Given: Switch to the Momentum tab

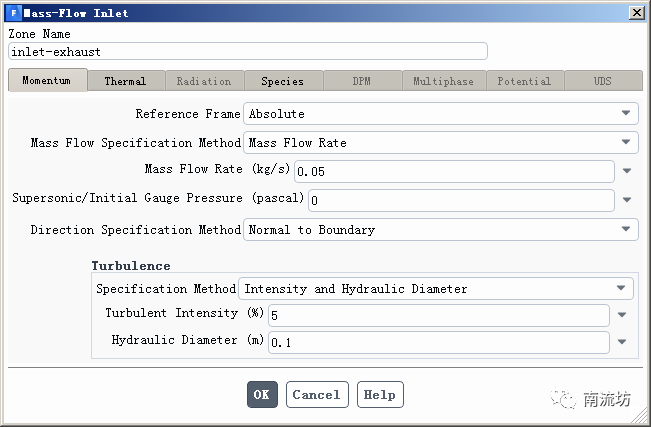Looking at the screenshot, I should coord(47,81).
